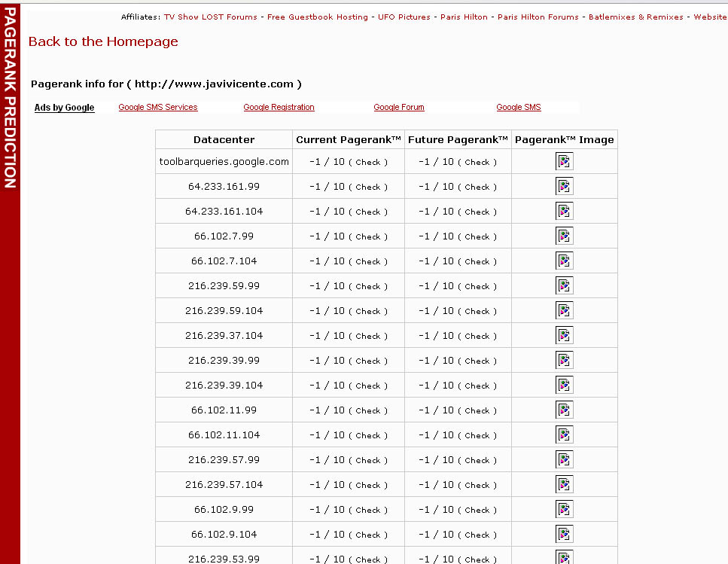This screenshot has width=728, height=564.
Task: Click Future Pagerank Check link for 64.233.161.104
Action: tap(477, 212)
